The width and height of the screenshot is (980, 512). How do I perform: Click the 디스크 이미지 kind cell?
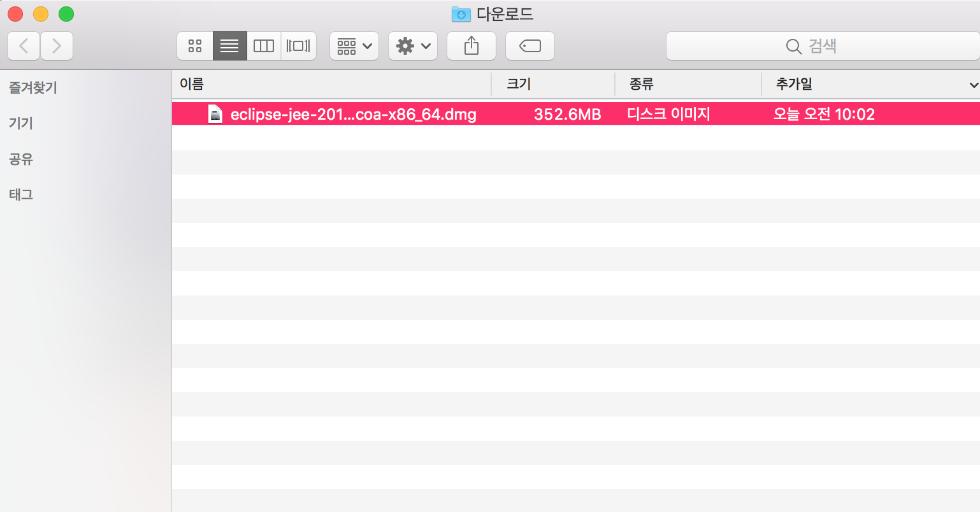668,114
